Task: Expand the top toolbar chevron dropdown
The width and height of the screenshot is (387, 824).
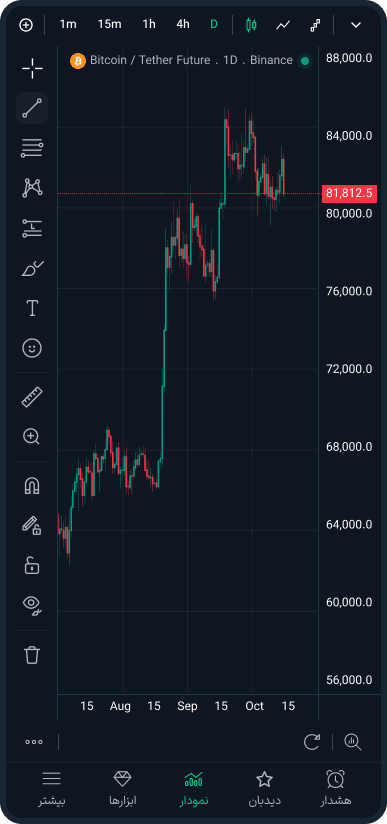Action: [356, 25]
